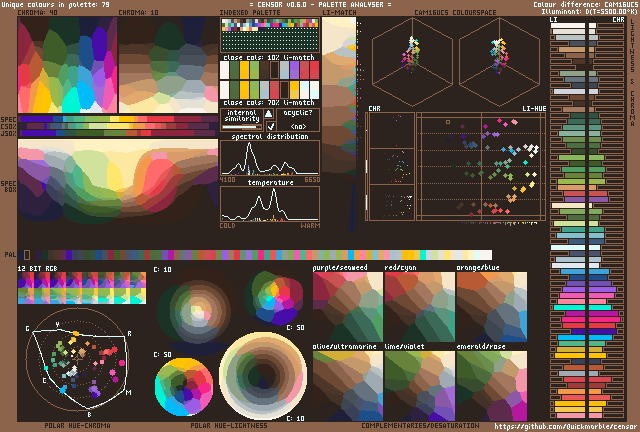
Task: Click the 'PAL' label
Action: (10, 255)
